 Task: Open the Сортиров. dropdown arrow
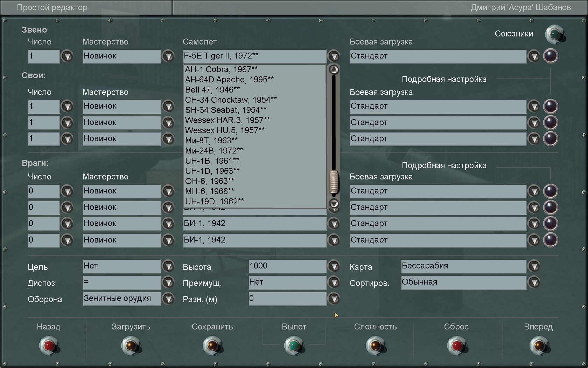[534, 282]
